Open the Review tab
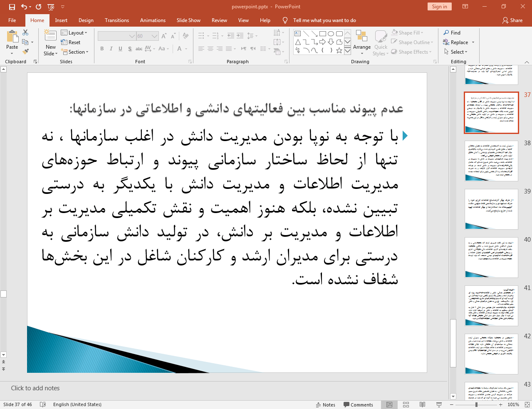Screen dimensions: 532x409 tap(219, 20)
